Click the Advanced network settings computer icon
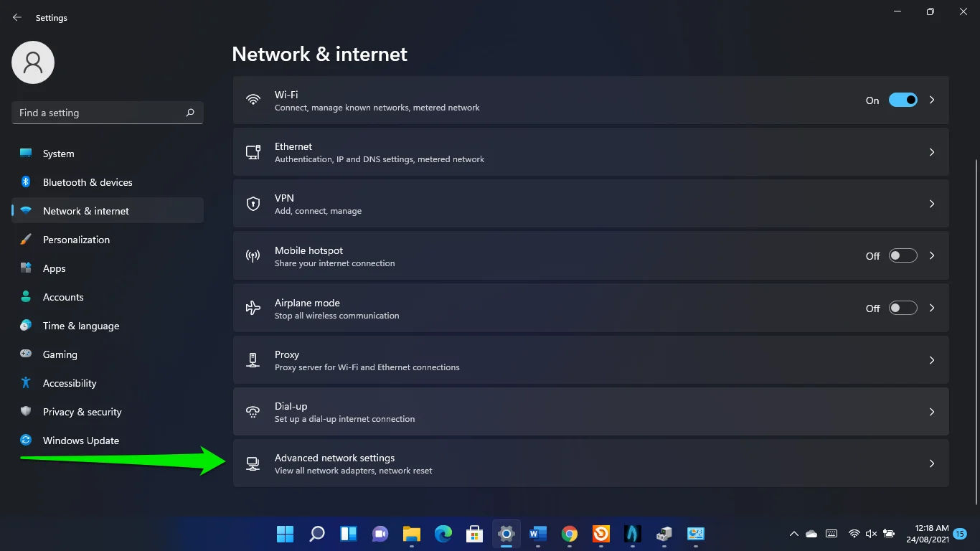The width and height of the screenshot is (980, 551). tap(253, 464)
